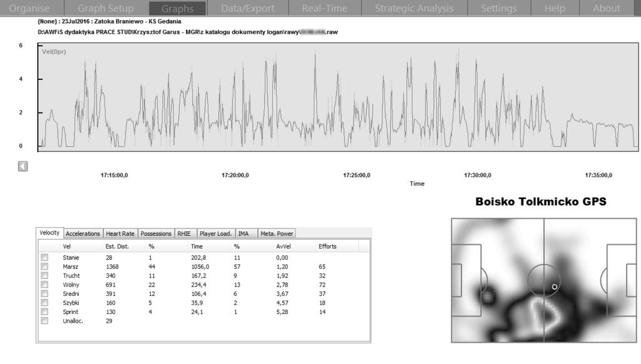
Task: Open the Player Load. tab
Action: coord(215,234)
